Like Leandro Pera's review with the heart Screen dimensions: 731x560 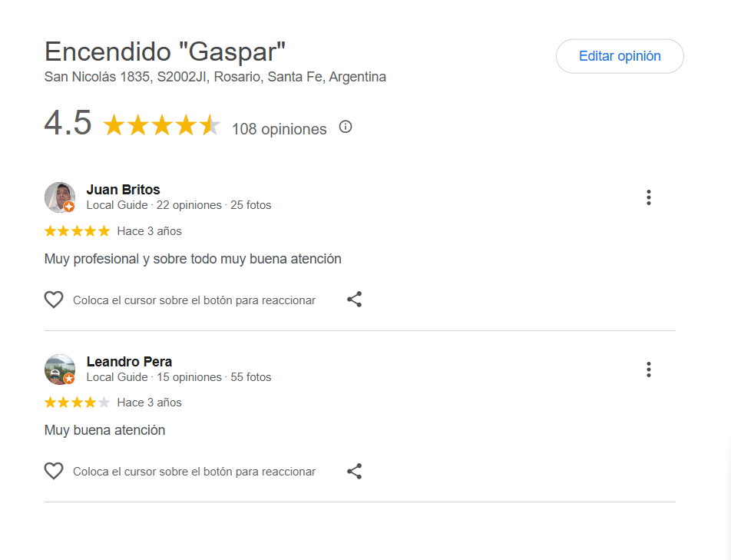(x=54, y=471)
